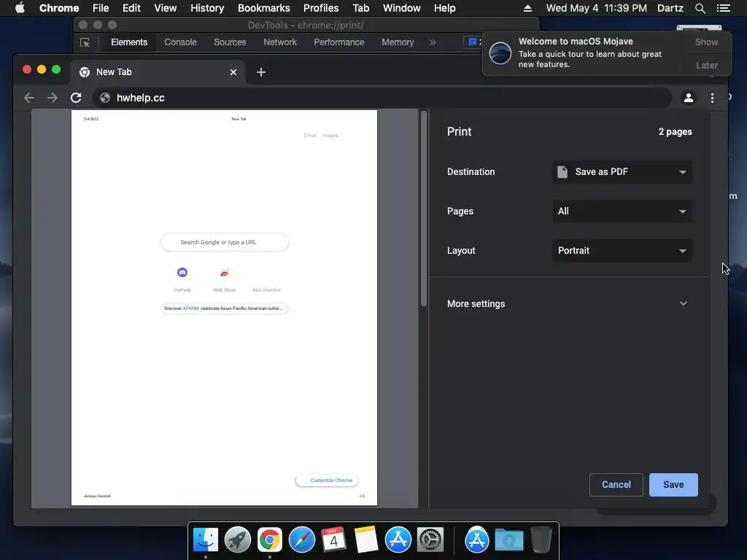Click the print preview page thumbnail
This screenshot has width=747, height=560.
[x=224, y=308]
